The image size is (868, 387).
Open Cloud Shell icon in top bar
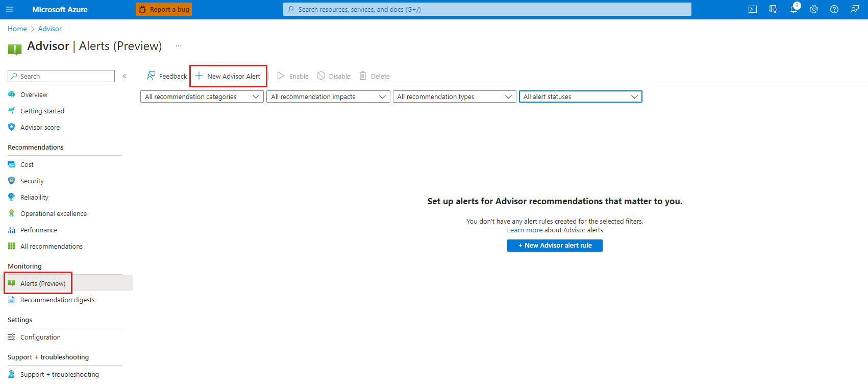(753, 9)
